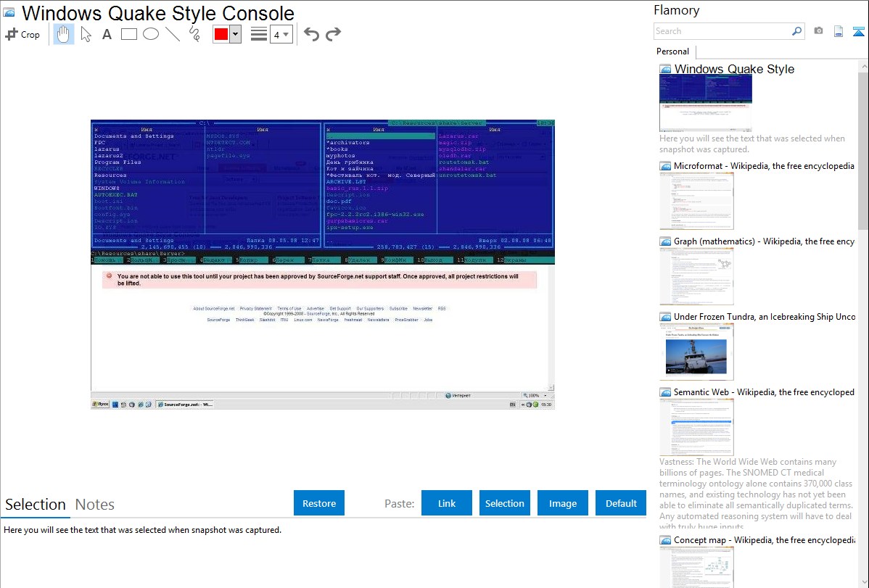Click icon next to Semantic Web title
This screenshot has height=588, width=869.
pyautogui.click(x=665, y=392)
